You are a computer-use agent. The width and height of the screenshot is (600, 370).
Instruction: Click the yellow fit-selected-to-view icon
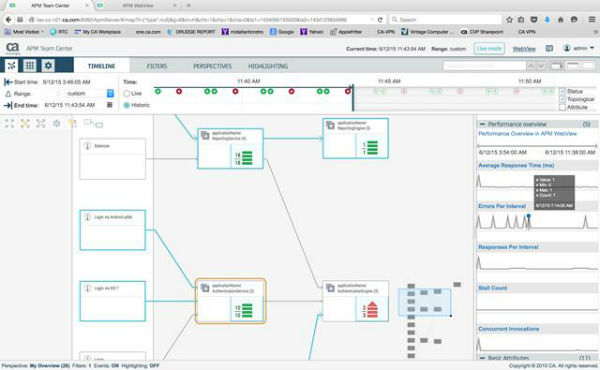click(x=25, y=123)
